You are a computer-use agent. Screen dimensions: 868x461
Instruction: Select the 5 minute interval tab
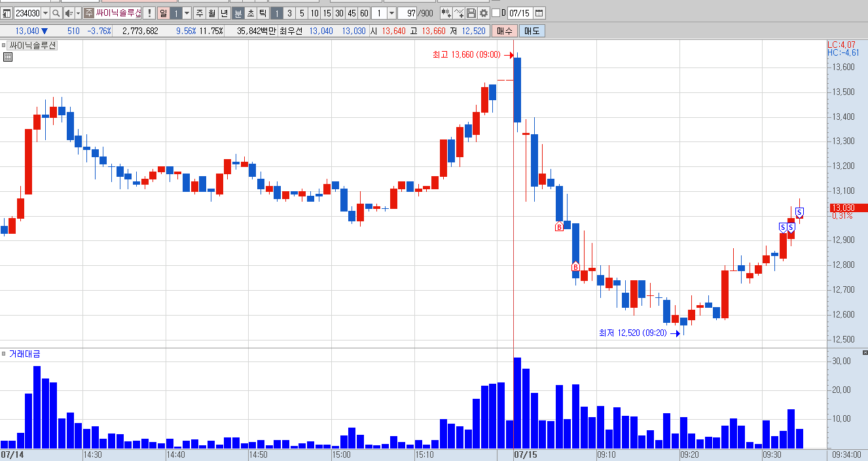click(302, 13)
